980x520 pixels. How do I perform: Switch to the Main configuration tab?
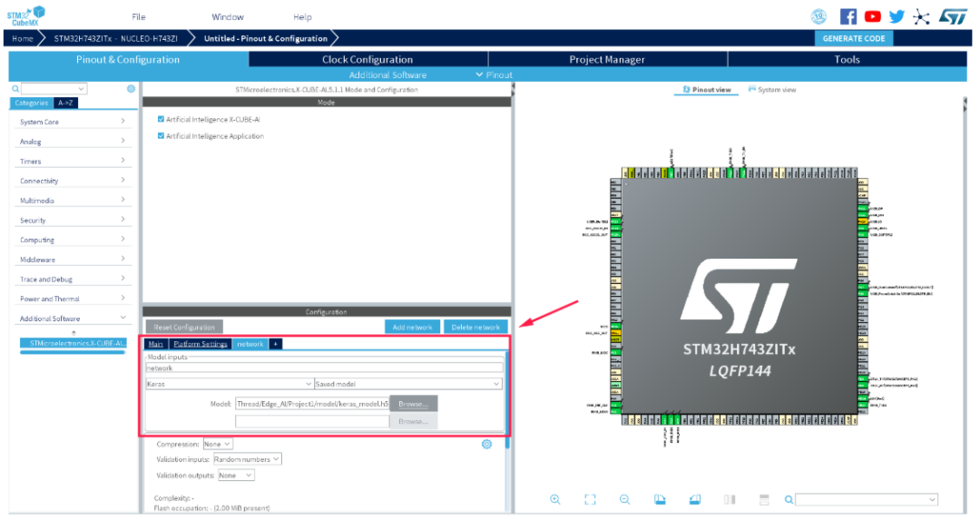coord(156,344)
